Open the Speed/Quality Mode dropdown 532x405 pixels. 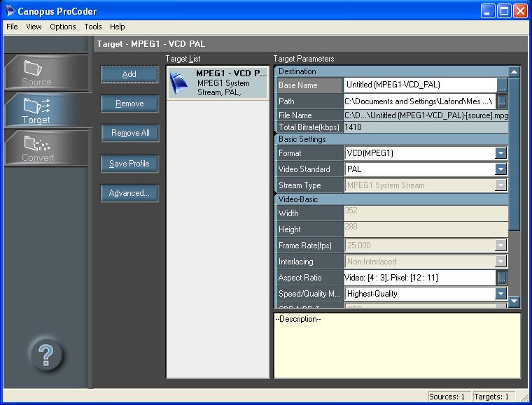tap(500, 294)
